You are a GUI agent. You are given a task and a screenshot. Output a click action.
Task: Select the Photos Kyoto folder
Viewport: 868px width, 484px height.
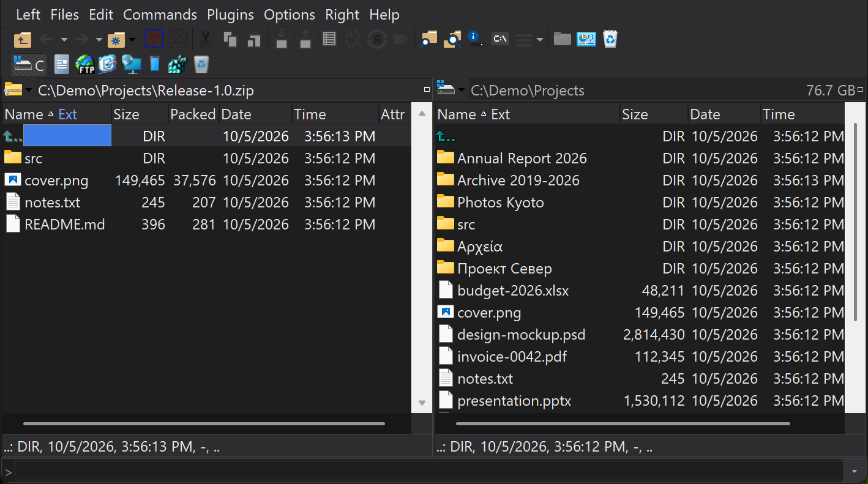[501, 203]
